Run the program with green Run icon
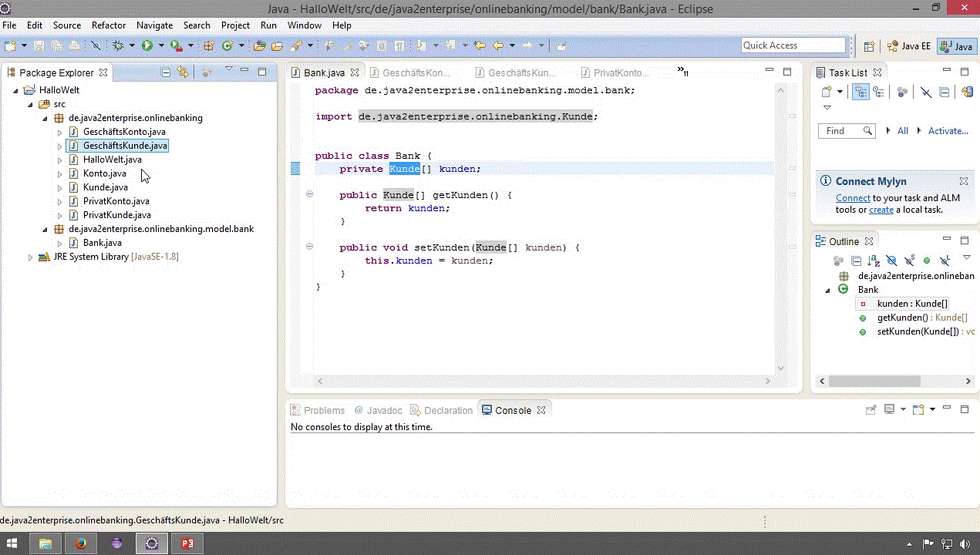The width and height of the screenshot is (980, 555). pos(147,45)
